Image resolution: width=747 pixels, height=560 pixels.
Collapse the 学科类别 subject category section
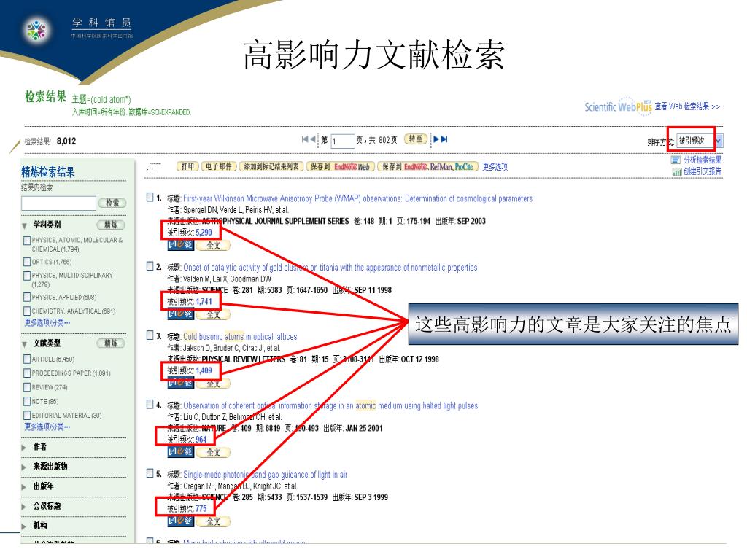click(24, 226)
